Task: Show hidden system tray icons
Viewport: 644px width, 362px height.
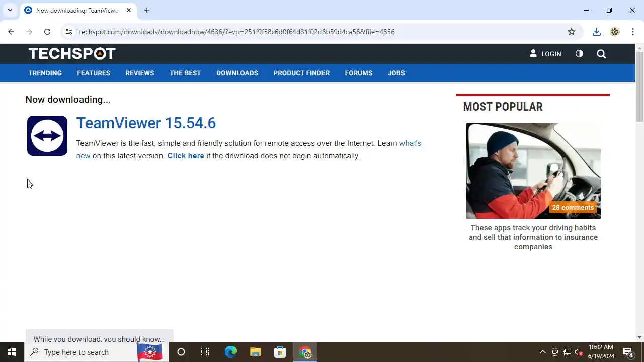Action: click(x=543, y=352)
